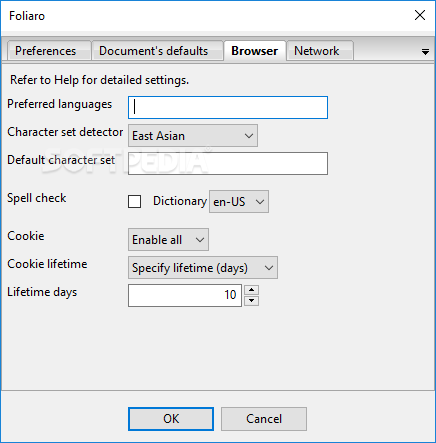436x443 pixels.
Task: Click the chevron of East Asian combo box
Action: coord(249,136)
